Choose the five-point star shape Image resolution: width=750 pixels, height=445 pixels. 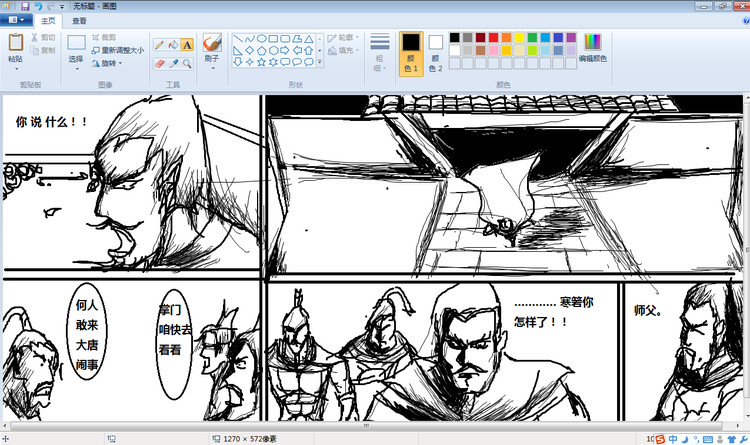[x=261, y=62]
